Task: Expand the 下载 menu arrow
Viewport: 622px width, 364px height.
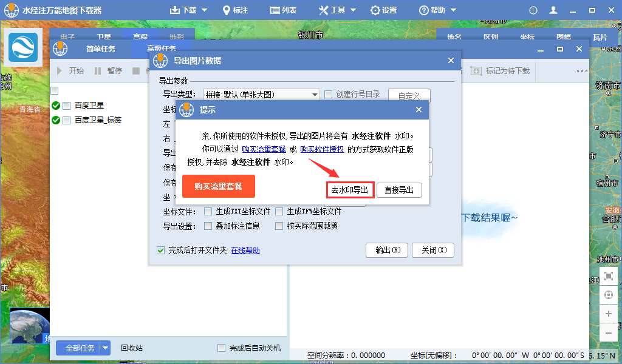Action: click(x=204, y=10)
